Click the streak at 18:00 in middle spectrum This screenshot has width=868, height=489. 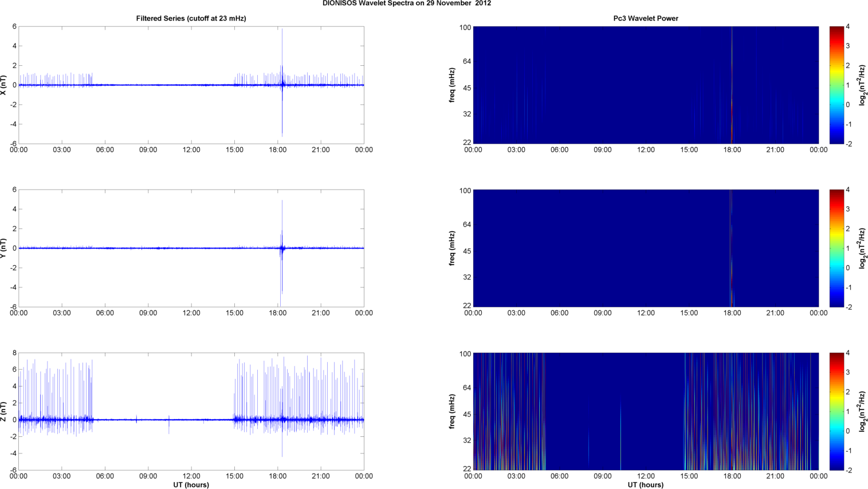pyautogui.click(x=731, y=248)
